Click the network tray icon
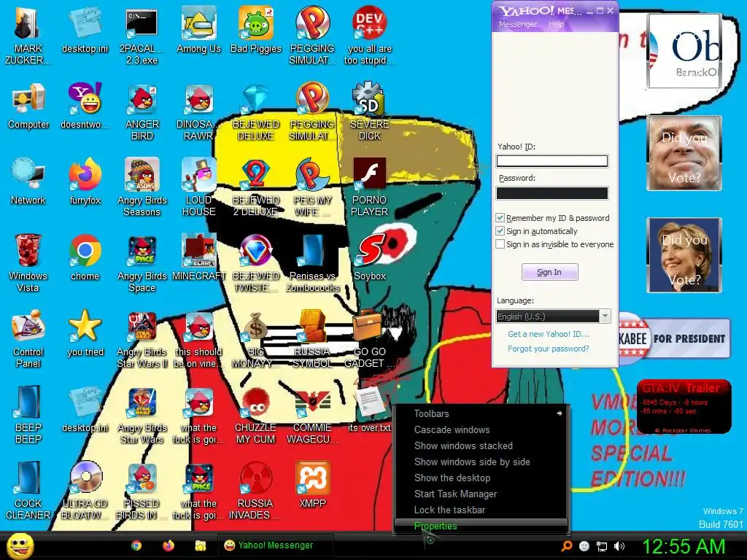 pos(602,546)
